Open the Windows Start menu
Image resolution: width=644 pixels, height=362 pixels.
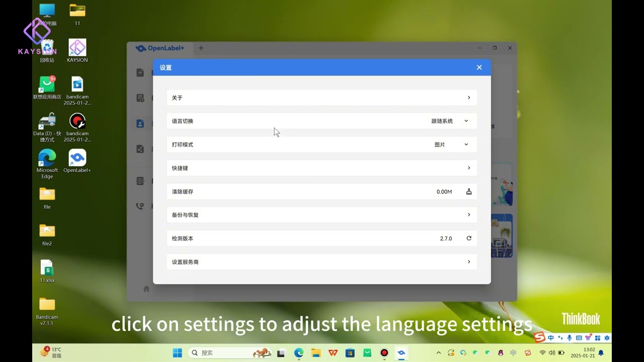[x=178, y=353]
